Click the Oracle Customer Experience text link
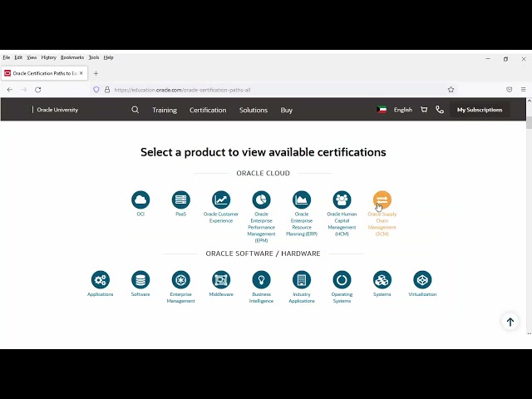This screenshot has height=399, width=532. (x=221, y=218)
